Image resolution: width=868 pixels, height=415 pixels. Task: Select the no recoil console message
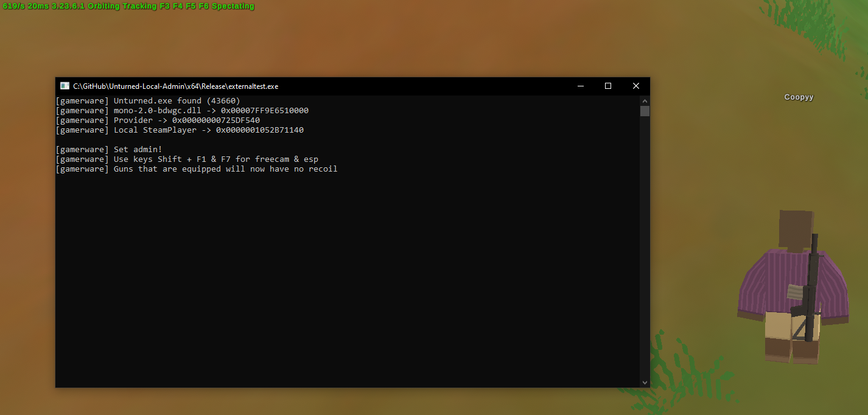pos(197,169)
